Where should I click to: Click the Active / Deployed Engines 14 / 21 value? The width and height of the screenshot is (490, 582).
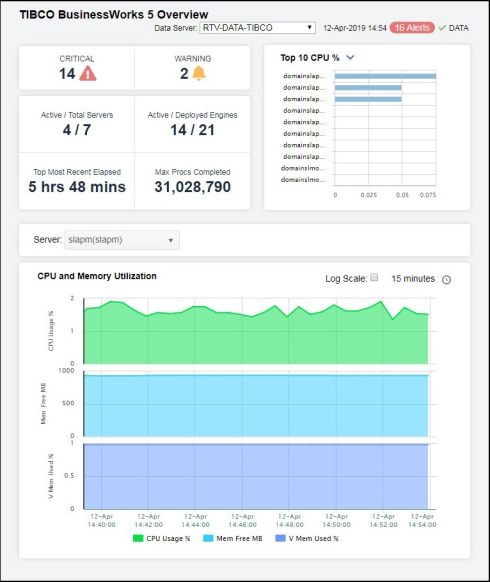192,130
